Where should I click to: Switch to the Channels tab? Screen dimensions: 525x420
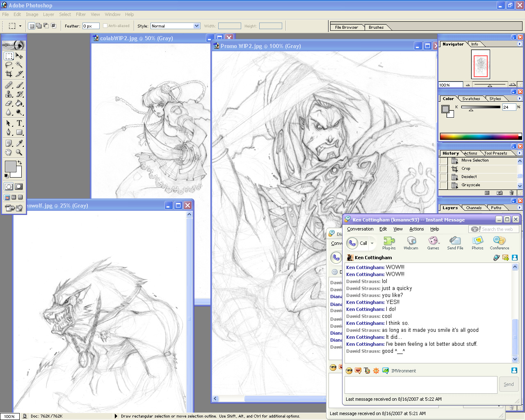(474, 208)
